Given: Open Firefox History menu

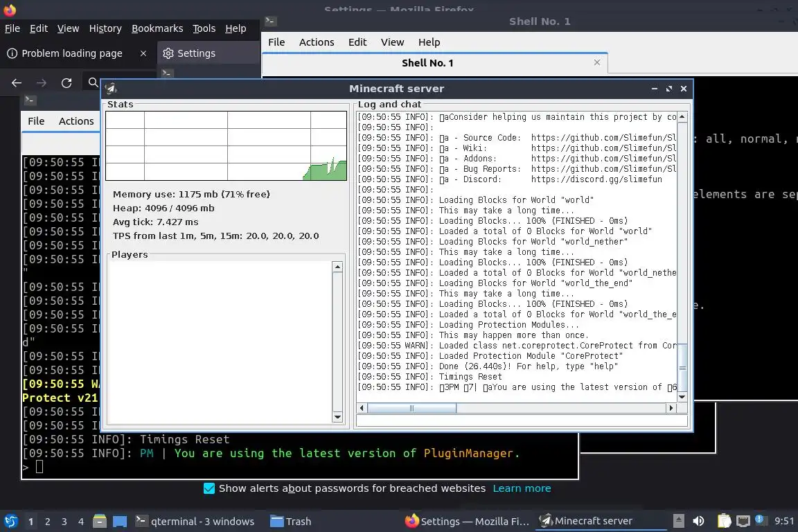Looking at the screenshot, I should [105, 28].
